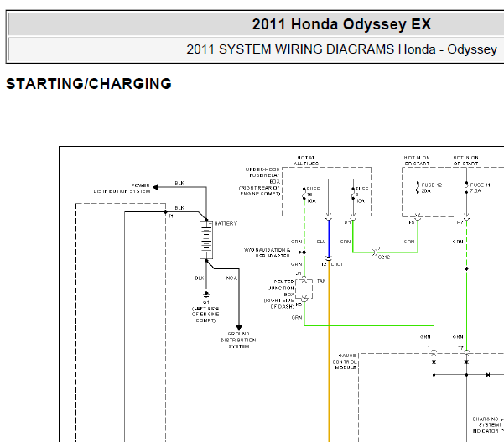Click the arrowhead pointing to Power Distribution System
Image resolution: width=504 pixels, height=442 pixels.
pos(155,187)
